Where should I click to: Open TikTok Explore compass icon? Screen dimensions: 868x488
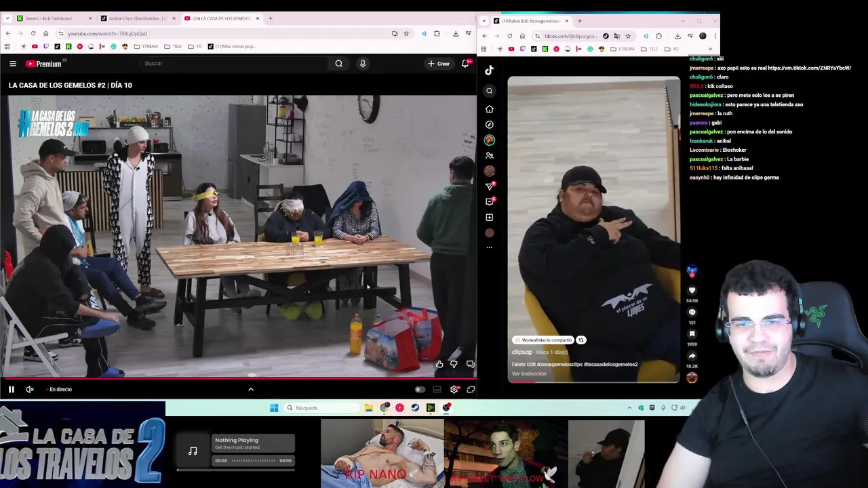click(x=490, y=125)
